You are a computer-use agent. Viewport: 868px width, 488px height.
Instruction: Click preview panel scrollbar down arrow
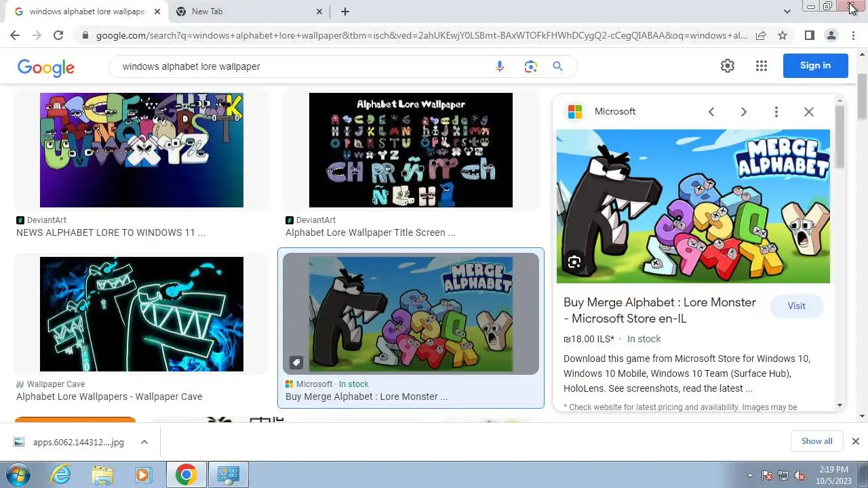(x=840, y=405)
